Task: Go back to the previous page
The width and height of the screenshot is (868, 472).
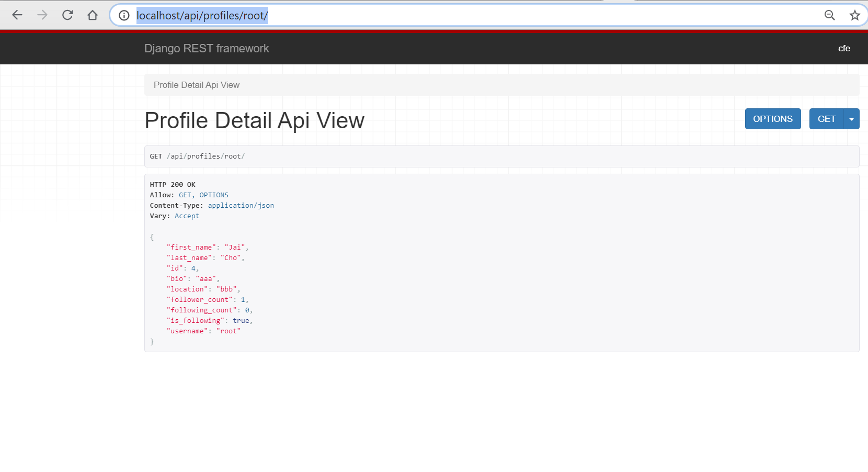Action: click(x=17, y=15)
